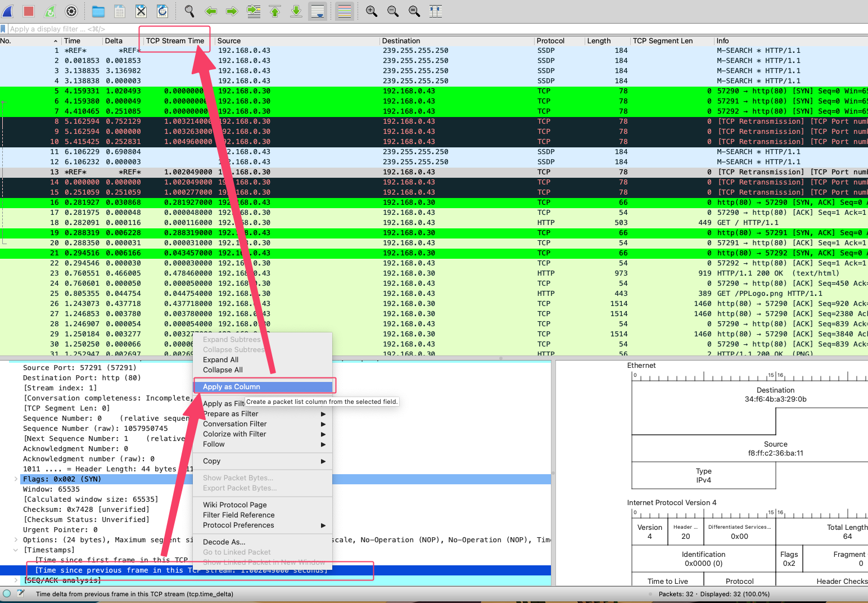Expand the Flags: 0x002 (SYN) subtree
Image resolution: width=868 pixels, height=603 pixels.
tap(15, 479)
